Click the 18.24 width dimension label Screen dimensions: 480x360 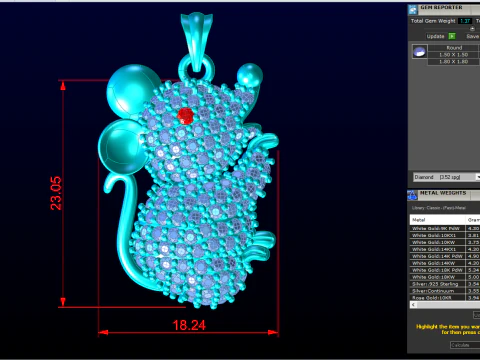189,325
